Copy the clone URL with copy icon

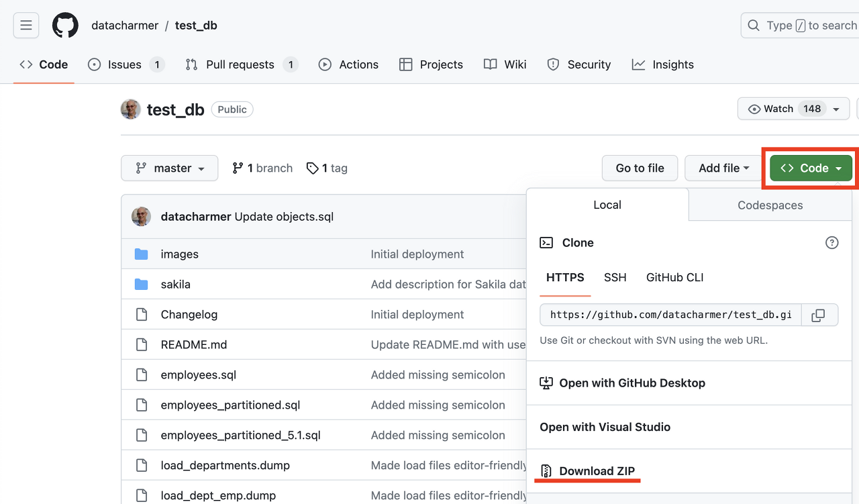[818, 315]
